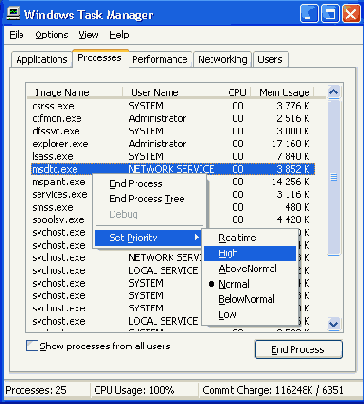
Task: Open the Networking tab
Action: (x=223, y=60)
